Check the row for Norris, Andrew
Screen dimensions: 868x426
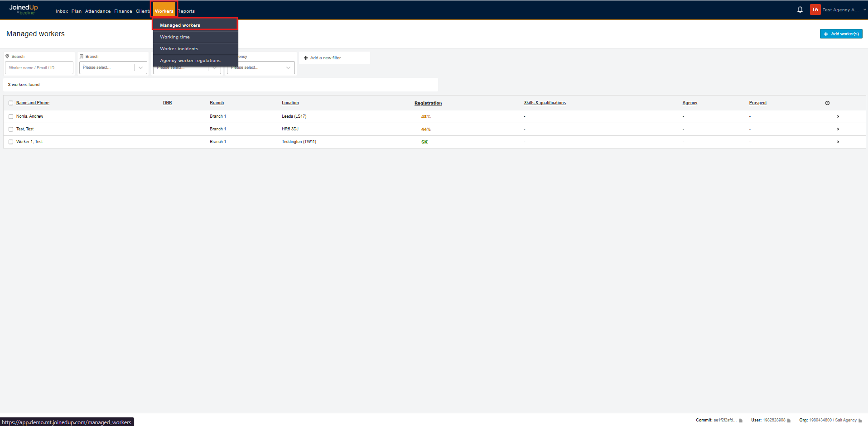pos(11,116)
